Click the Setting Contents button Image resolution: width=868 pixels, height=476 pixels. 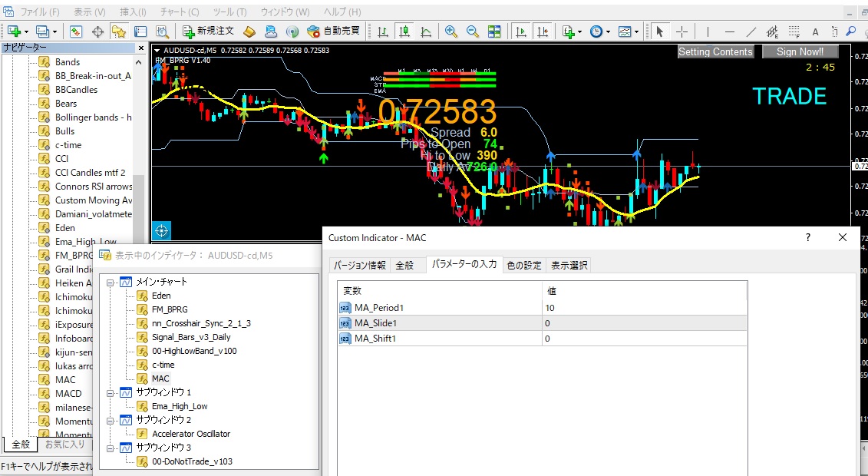click(715, 51)
